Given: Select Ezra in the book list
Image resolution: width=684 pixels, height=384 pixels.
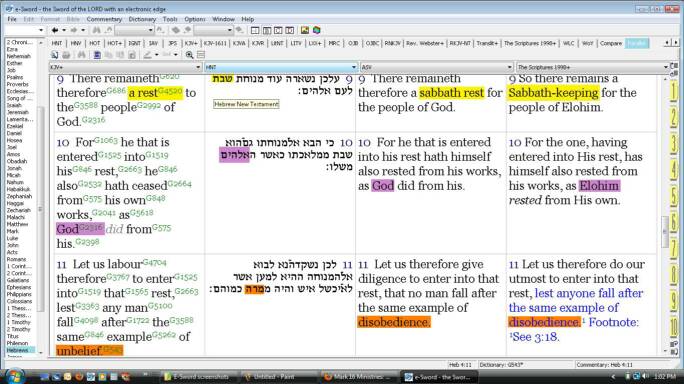Looking at the screenshot, I should pyautogui.click(x=12, y=49).
